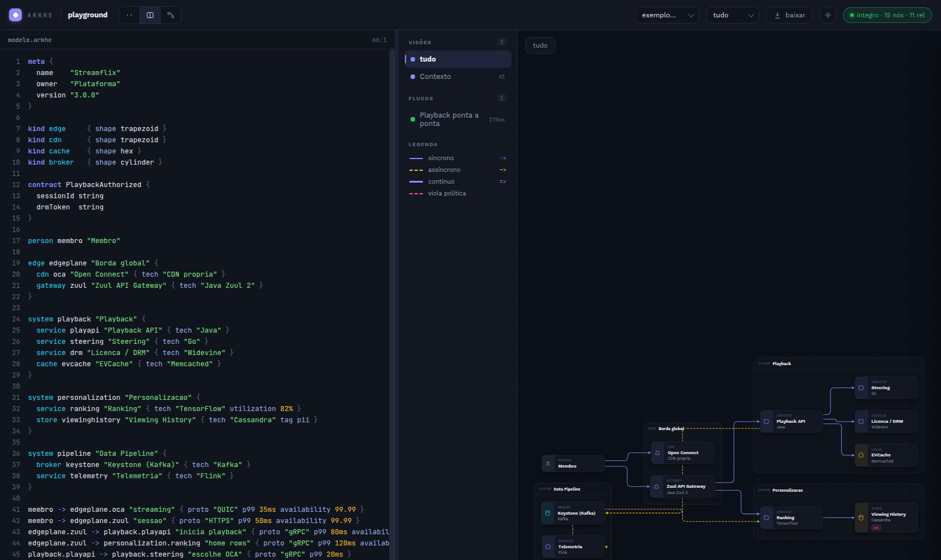Screen dimensions: 941x560
Task: Click contract PlaybackAuthorized line in editor
Action: point(89,185)
